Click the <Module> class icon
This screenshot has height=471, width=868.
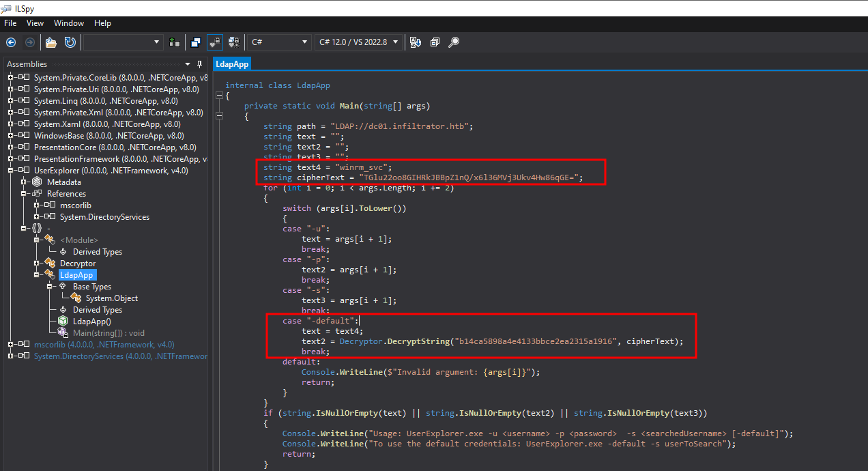click(x=50, y=240)
